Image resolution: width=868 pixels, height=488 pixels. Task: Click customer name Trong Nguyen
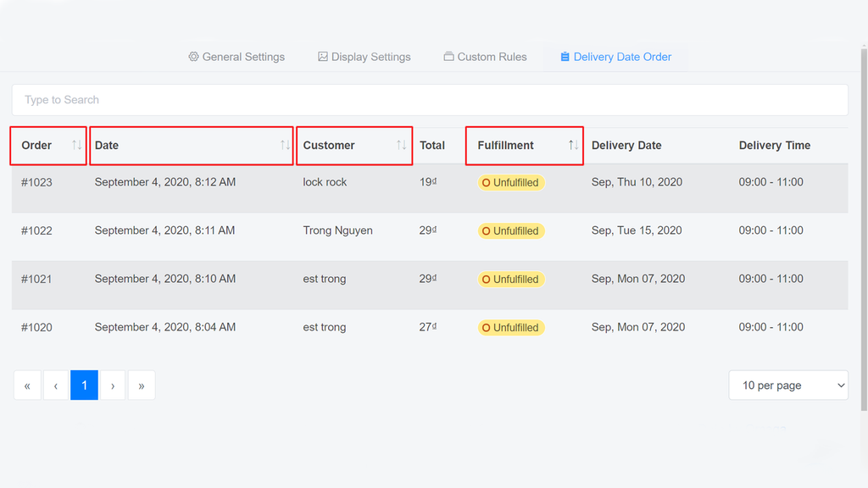337,230
